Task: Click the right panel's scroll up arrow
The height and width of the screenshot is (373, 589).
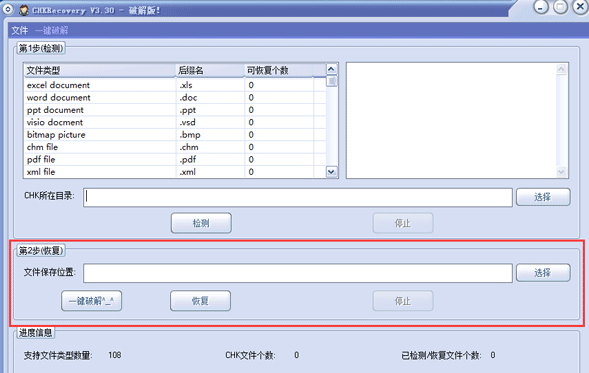Action: pyautogui.click(x=561, y=69)
